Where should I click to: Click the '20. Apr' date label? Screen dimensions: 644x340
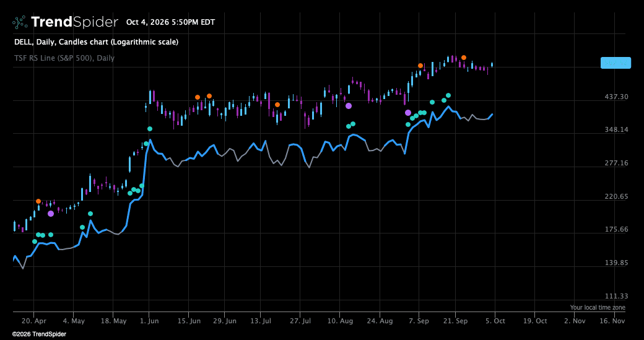tap(34, 320)
